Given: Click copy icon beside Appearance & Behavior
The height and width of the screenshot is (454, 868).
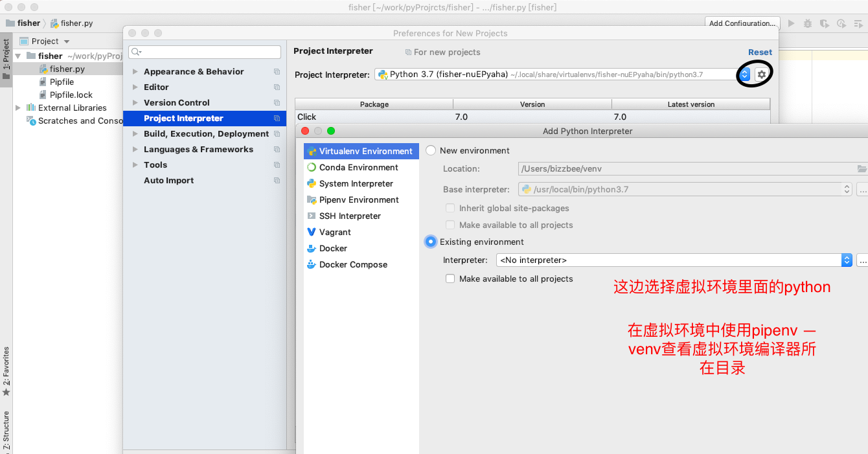Looking at the screenshot, I should coord(277,72).
